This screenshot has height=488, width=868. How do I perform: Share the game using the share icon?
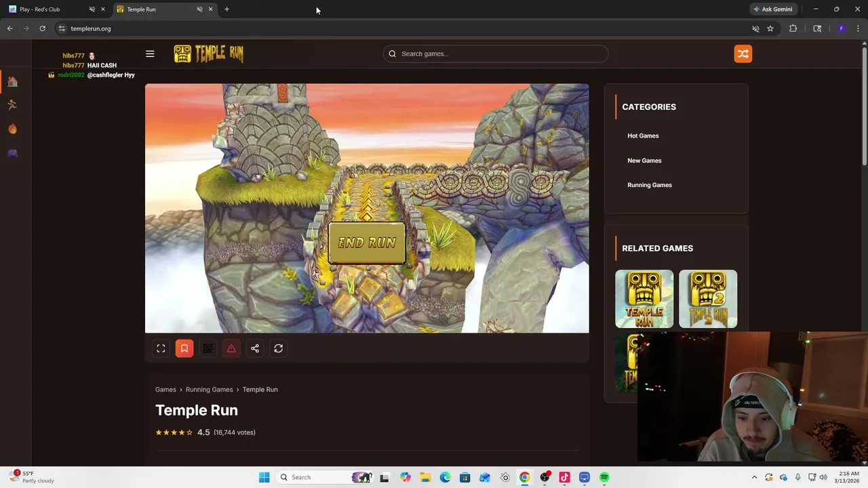(255, 348)
